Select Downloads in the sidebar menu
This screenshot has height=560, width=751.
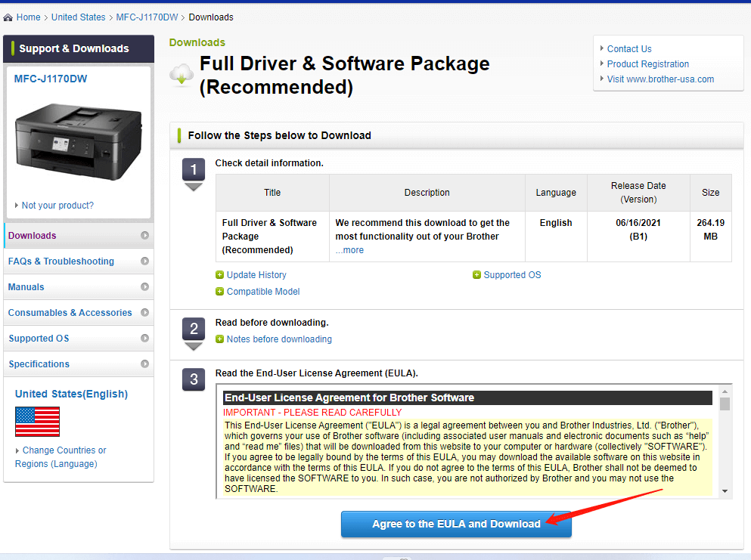coord(79,236)
